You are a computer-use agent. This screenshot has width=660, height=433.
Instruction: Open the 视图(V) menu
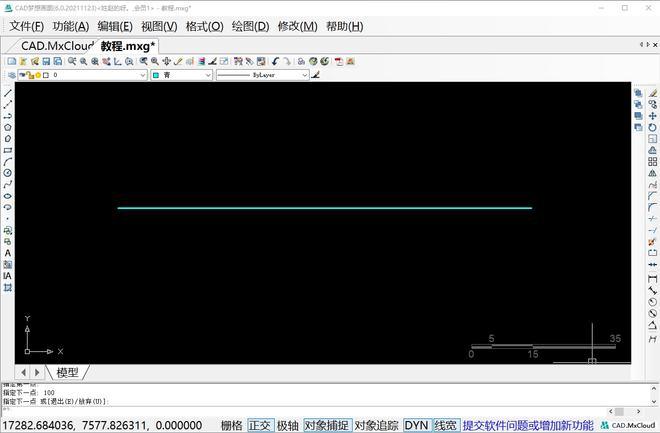tap(159, 27)
